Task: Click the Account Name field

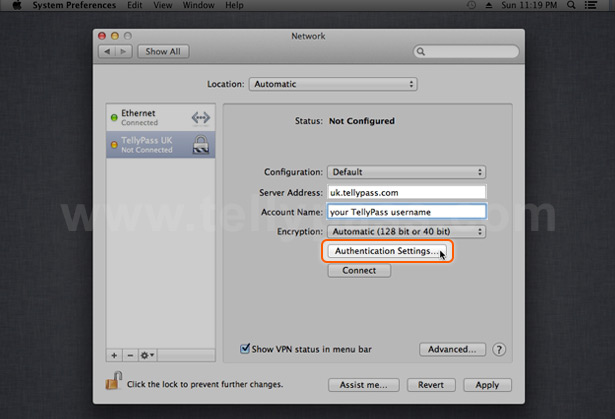Action: coord(407,212)
